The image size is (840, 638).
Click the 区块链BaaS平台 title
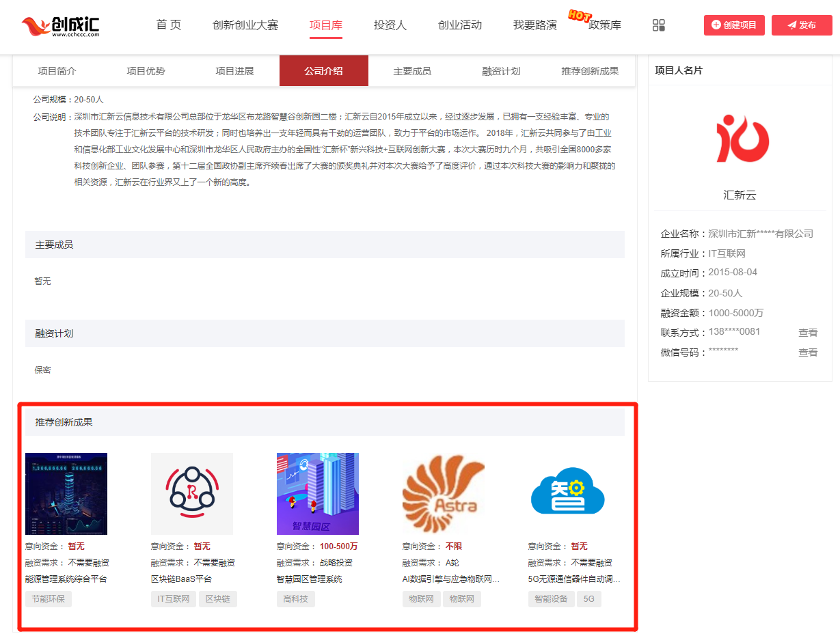[182, 579]
